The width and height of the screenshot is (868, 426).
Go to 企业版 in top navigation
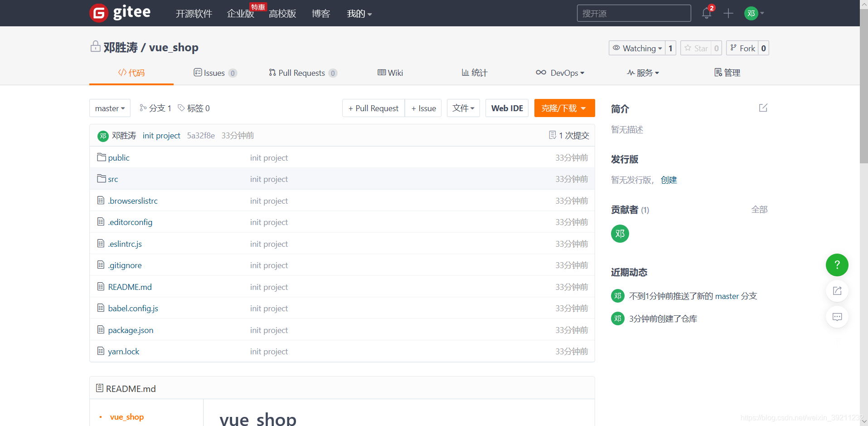241,14
